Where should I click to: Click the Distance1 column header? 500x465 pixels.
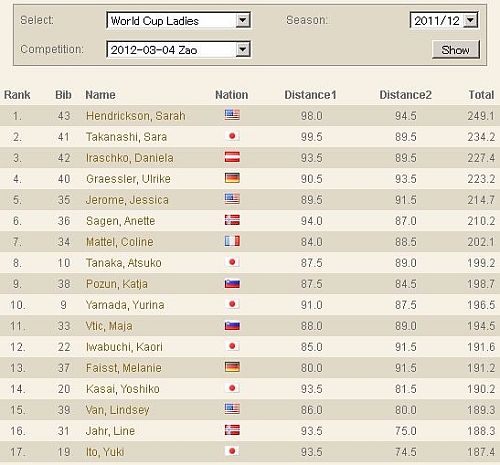(x=310, y=95)
